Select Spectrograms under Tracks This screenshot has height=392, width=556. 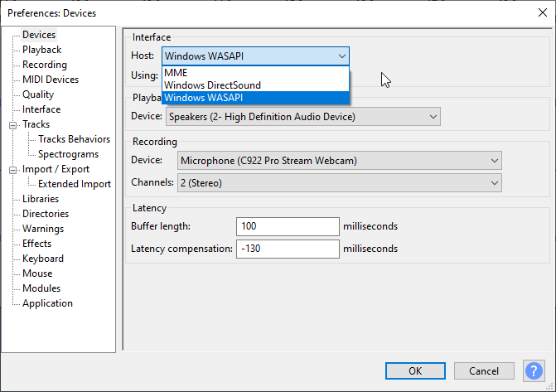pos(68,154)
